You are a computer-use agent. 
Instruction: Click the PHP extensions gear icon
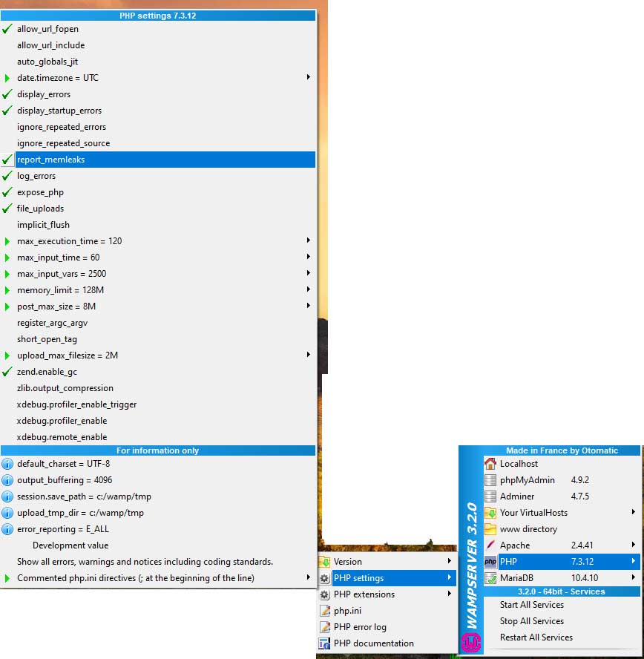pos(324,594)
